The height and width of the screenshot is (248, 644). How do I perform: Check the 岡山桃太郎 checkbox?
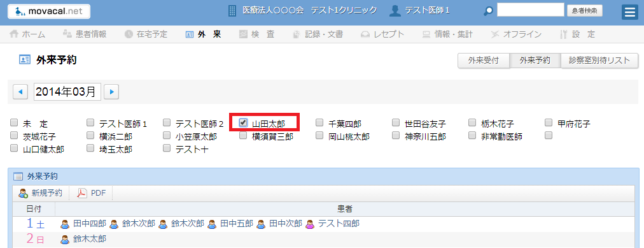[319, 135]
